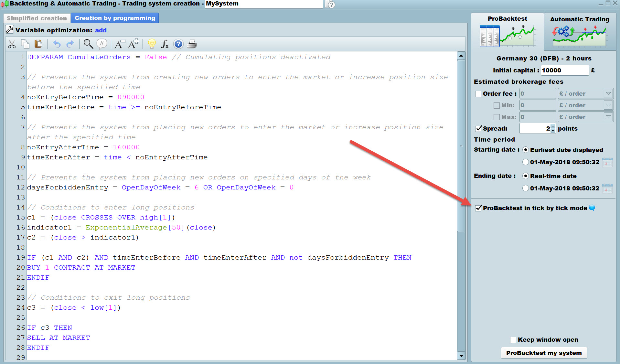This screenshot has width=620, height=364.
Task: Open the title bar help document icon
Action: [330, 4]
